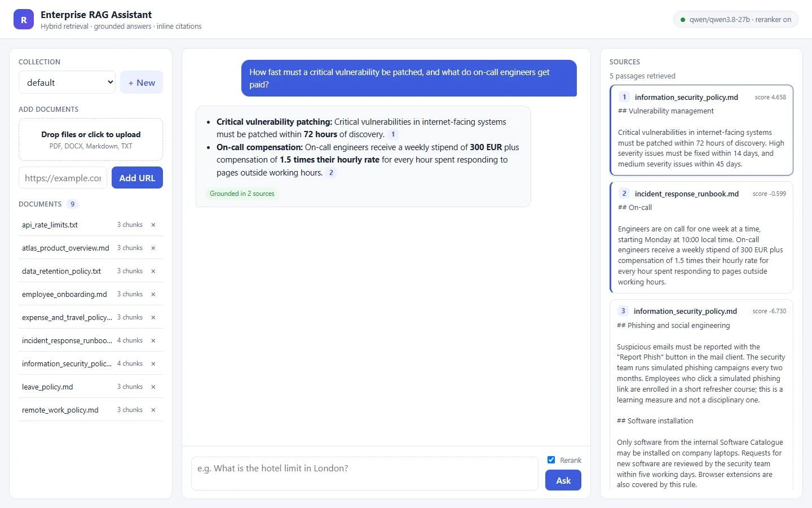Remove api_rate_limits.txt document
The width and height of the screenshot is (812, 508).
(x=153, y=225)
